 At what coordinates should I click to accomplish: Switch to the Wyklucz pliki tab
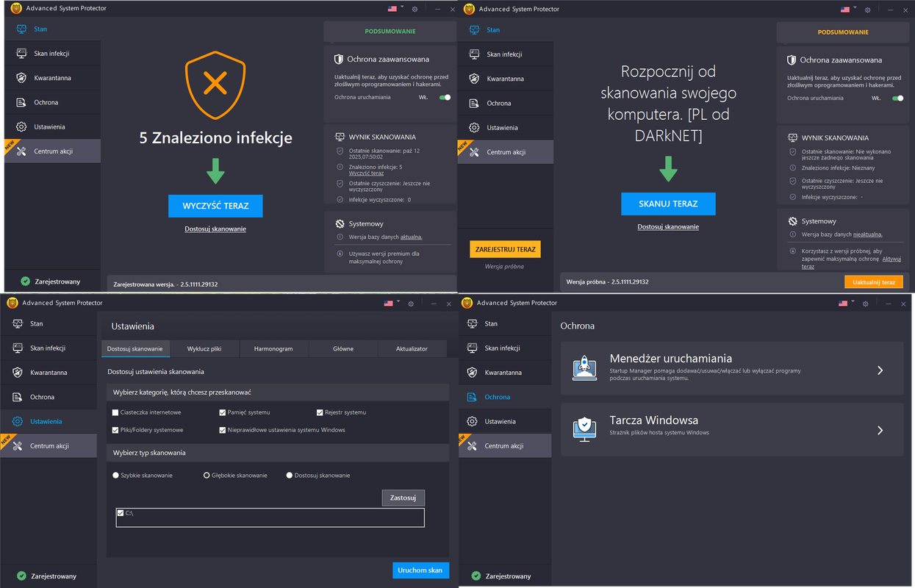(204, 348)
